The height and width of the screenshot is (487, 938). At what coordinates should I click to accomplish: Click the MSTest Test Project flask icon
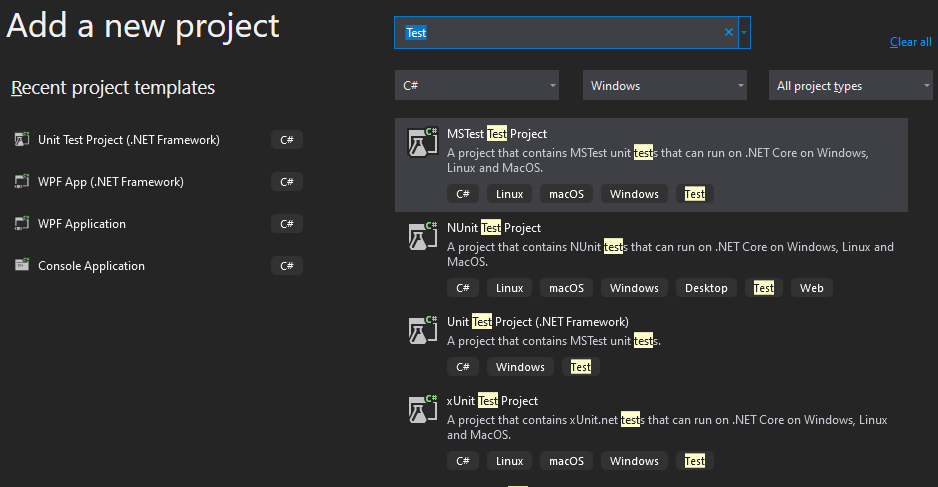(422, 142)
